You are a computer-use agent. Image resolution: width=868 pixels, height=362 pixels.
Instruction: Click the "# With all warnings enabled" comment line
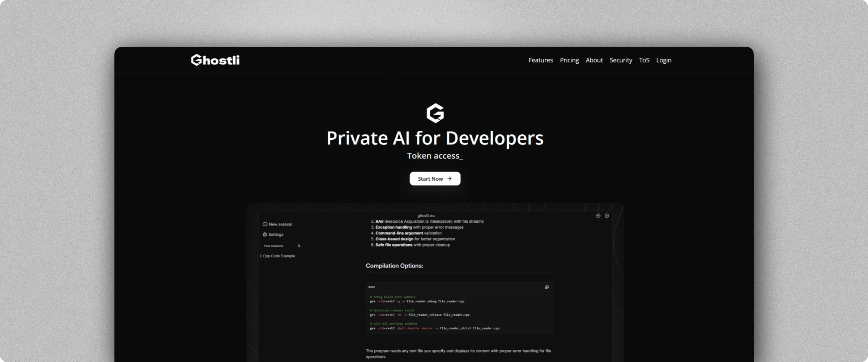point(393,324)
